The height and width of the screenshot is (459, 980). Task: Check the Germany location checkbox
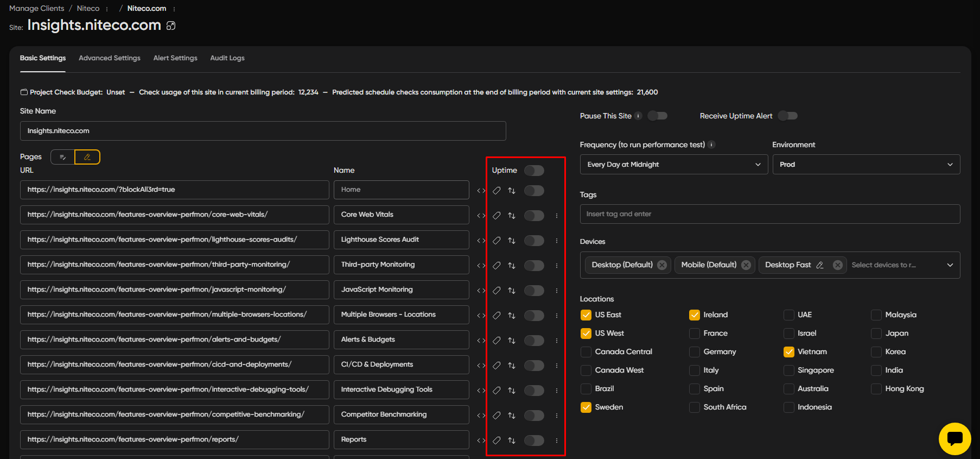(x=695, y=352)
